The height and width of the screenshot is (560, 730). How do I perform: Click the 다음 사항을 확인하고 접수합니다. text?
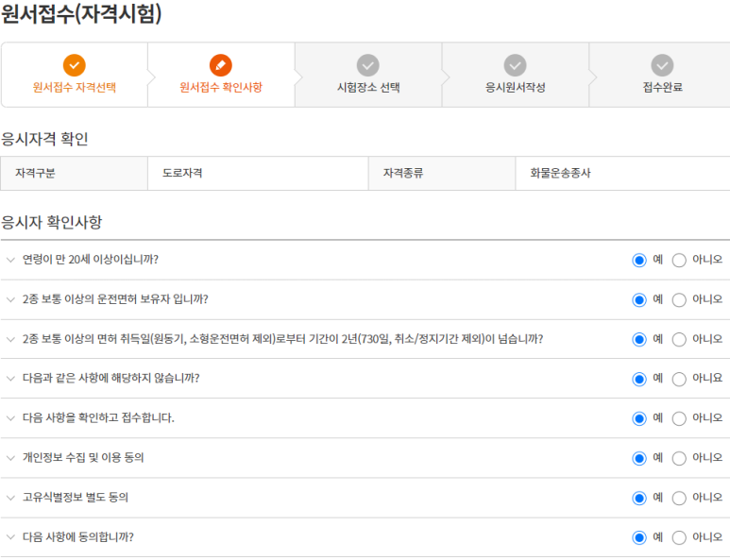coord(98,417)
